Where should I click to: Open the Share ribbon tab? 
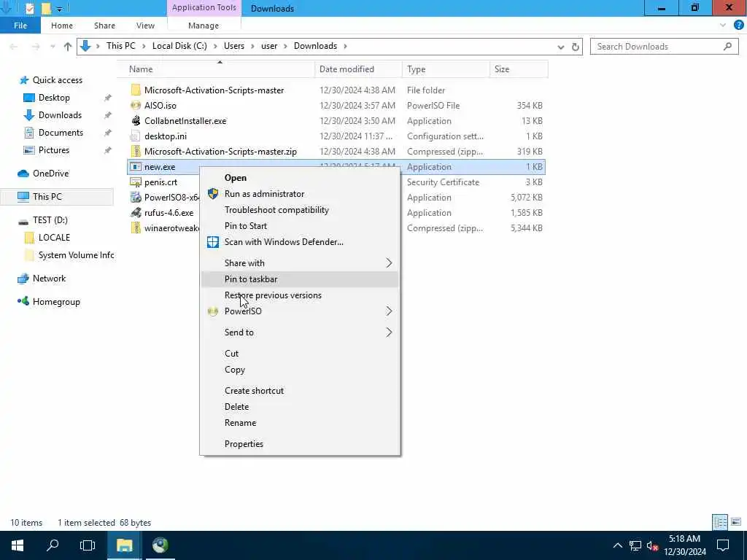pyautogui.click(x=104, y=26)
